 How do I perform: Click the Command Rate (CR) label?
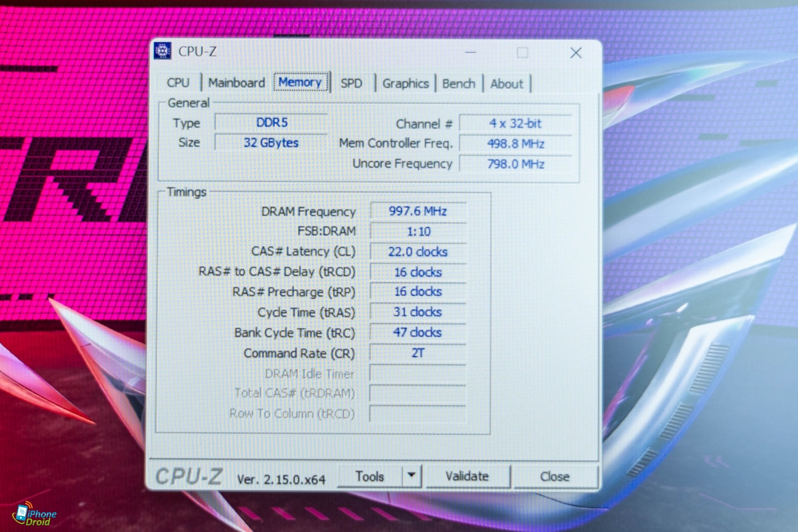tap(299, 353)
